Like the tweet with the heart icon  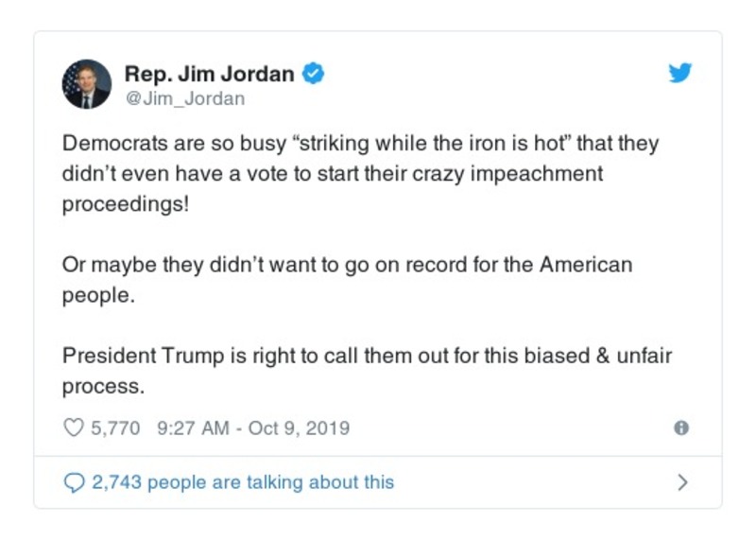click(x=73, y=428)
